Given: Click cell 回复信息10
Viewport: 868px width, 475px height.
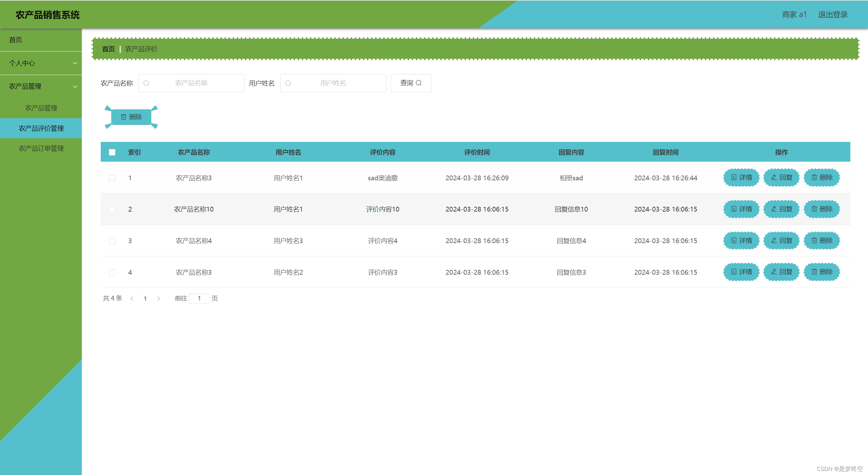Looking at the screenshot, I should (571, 209).
